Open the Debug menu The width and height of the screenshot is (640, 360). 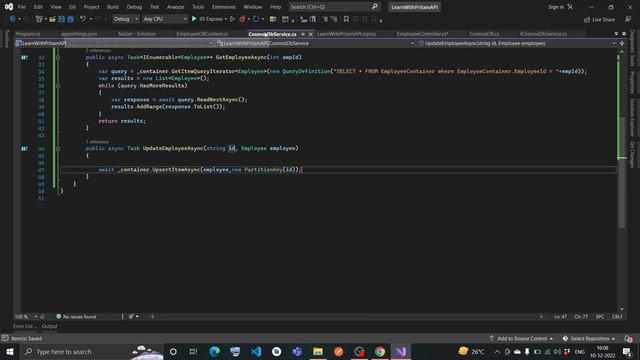(134, 7)
